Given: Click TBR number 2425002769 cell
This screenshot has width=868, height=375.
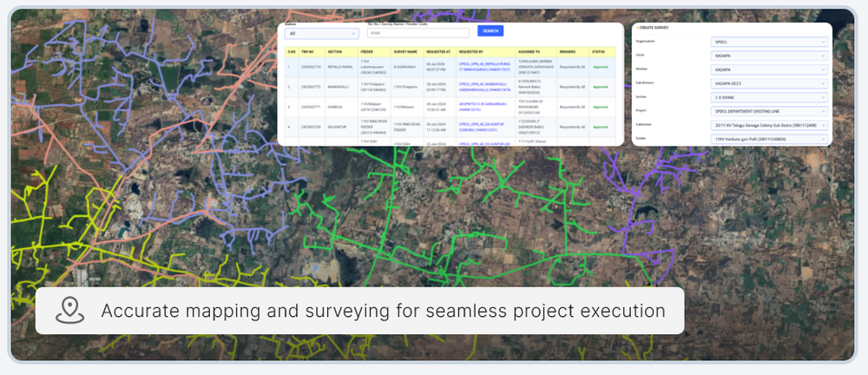Looking at the screenshot, I should (311, 127).
